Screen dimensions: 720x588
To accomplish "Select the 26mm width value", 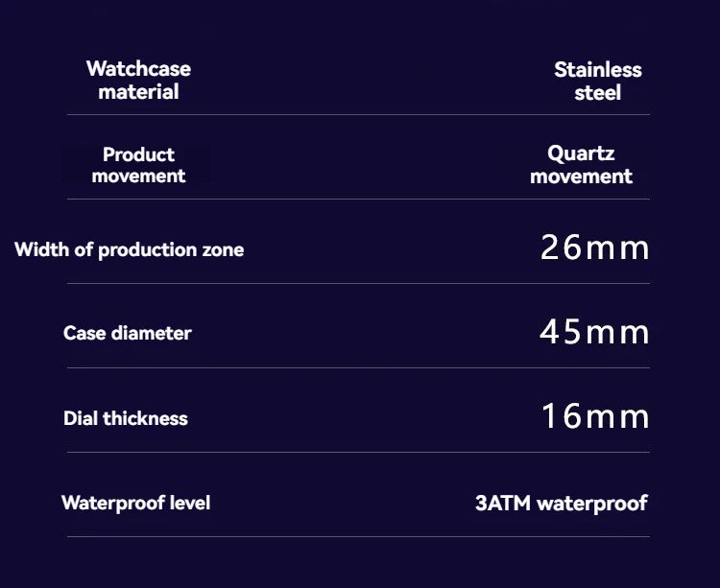I will pos(594,248).
